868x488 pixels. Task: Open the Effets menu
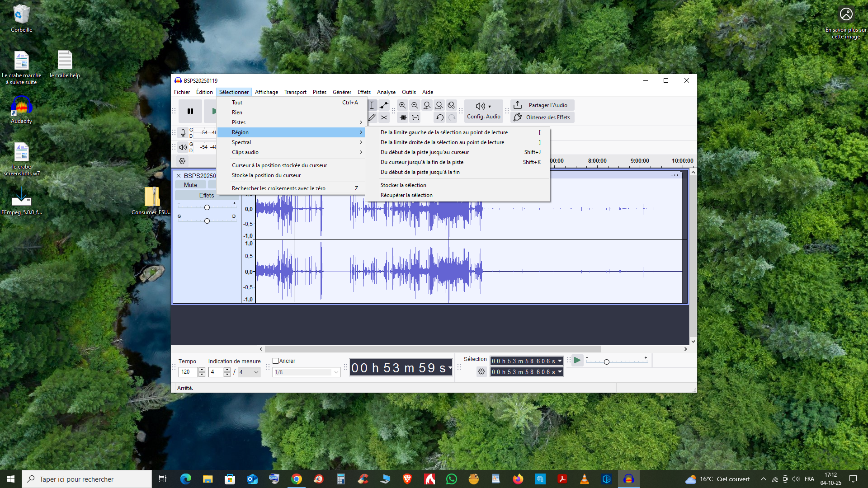(364, 92)
